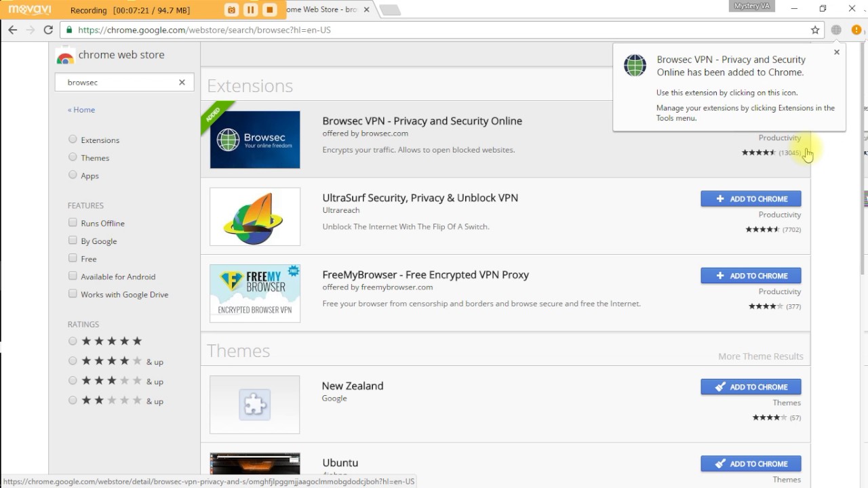Screen dimensions: 868x488
Task: Filter by three stars & up
Action: click(73, 380)
